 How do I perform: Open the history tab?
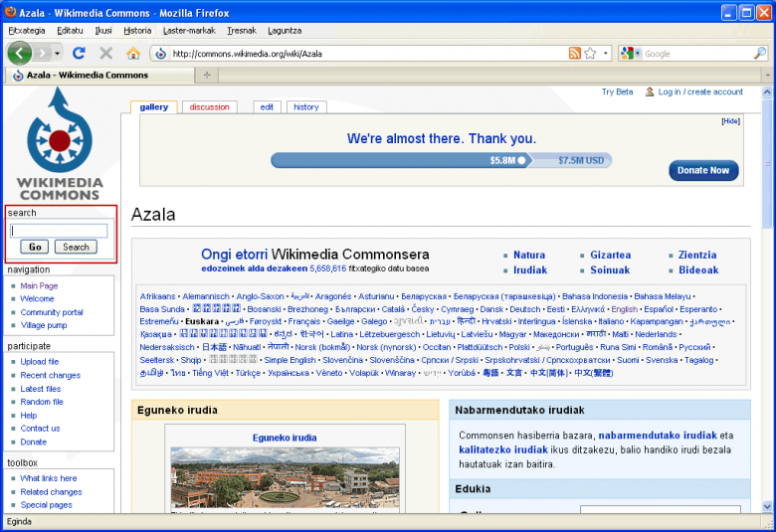pyautogui.click(x=305, y=106)
